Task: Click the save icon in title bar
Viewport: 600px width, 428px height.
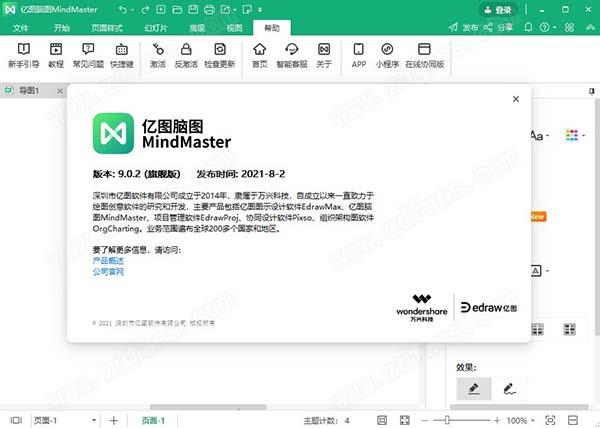Action: pos(193,10)
